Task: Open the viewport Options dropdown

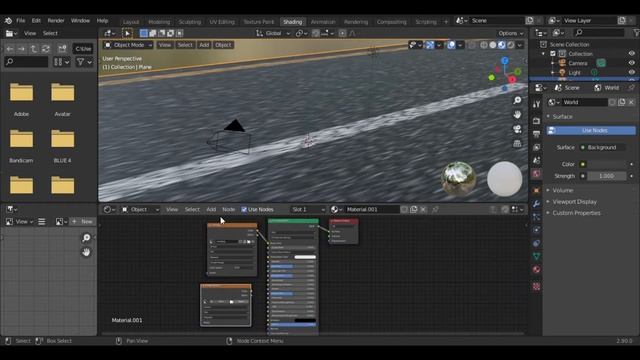Action: (x=510, y=33)
